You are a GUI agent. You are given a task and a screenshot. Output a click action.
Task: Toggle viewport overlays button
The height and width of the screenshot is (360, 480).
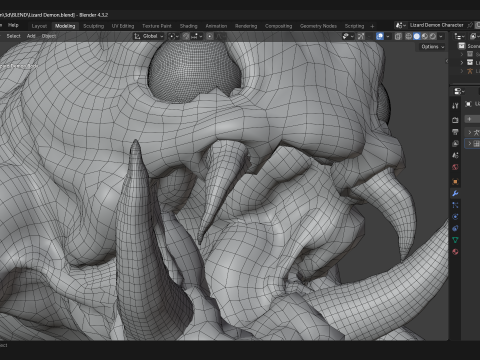(x=380, y=36)
